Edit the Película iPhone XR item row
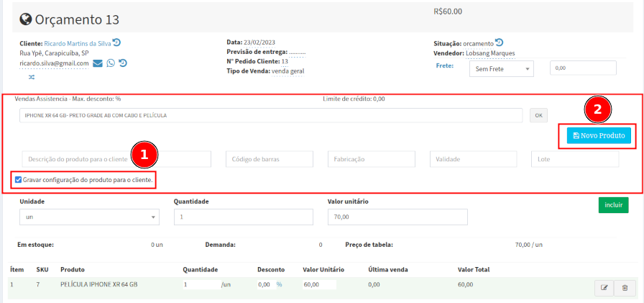Image resolution: width=644 pixels, height=303 pixels. [604, 288]
